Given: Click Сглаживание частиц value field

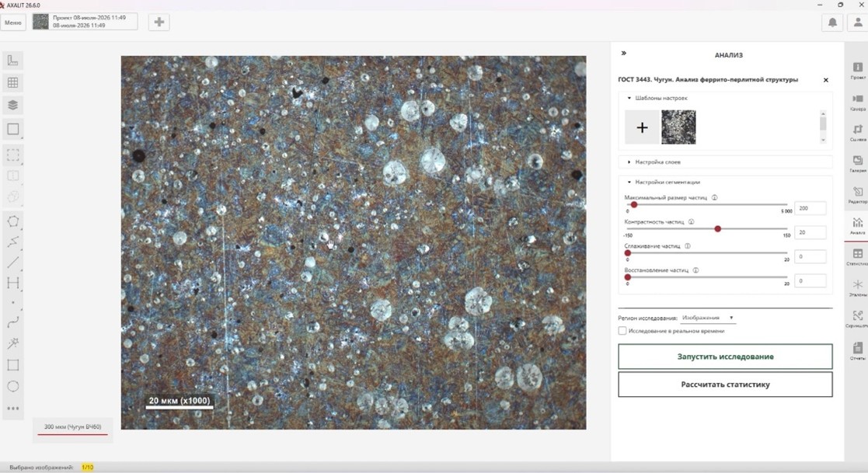Looking at the screenshot, I should coord(810,256).
